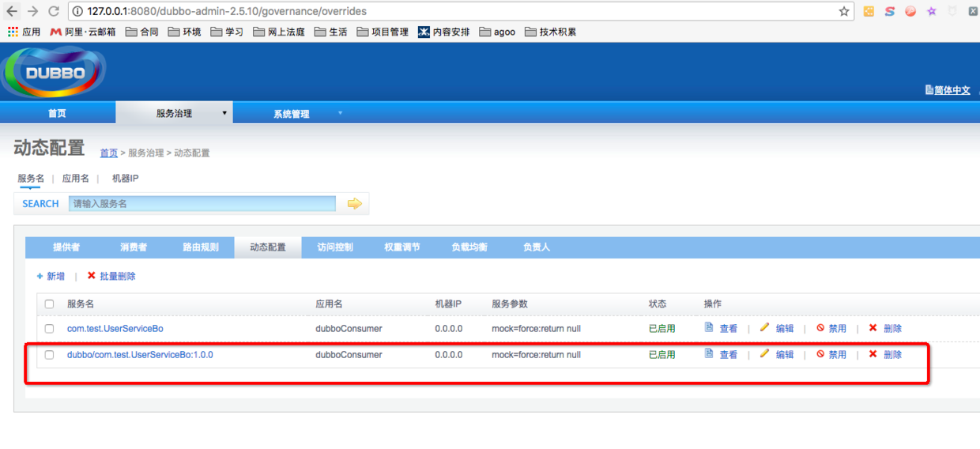
Task: Open the 环境 bookmark folder
Action: pyautogui.click(x=184, y=32)
